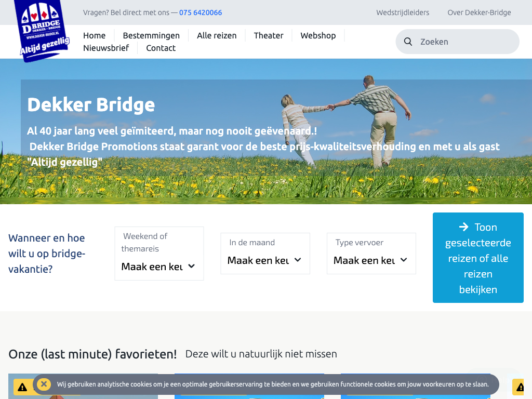Open the Nieuwsbrief page
Image resolution: width=532 pixels, height=399 pixels.
pos(106,48)
